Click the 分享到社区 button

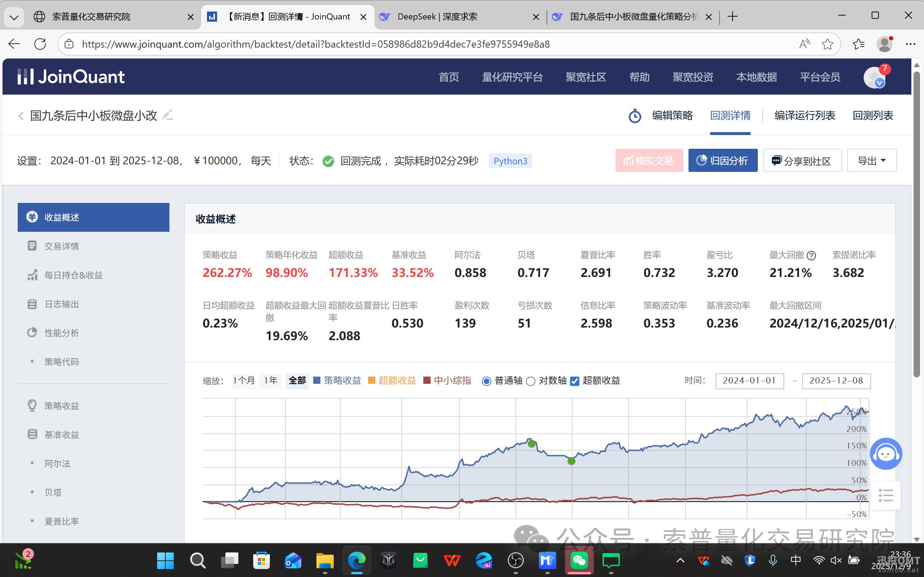(x=802, y=161)
